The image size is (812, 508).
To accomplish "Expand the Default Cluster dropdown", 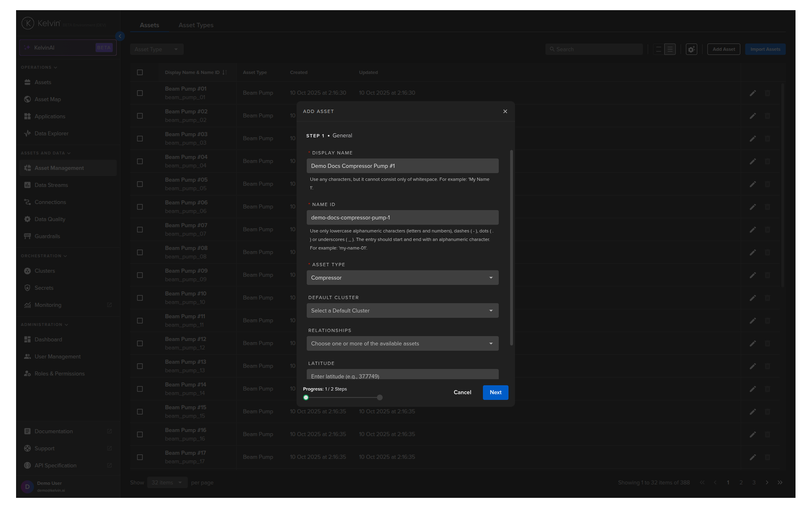I will pos(402,311).
